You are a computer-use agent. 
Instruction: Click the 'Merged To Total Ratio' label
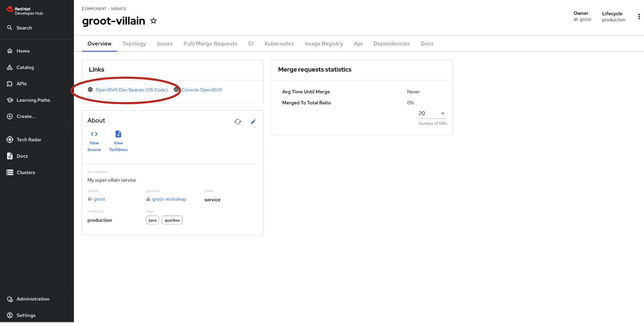306,103
